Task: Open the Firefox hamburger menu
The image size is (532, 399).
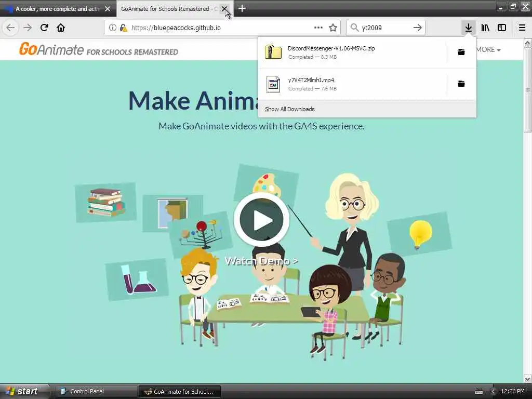Action: coord(522,28)
